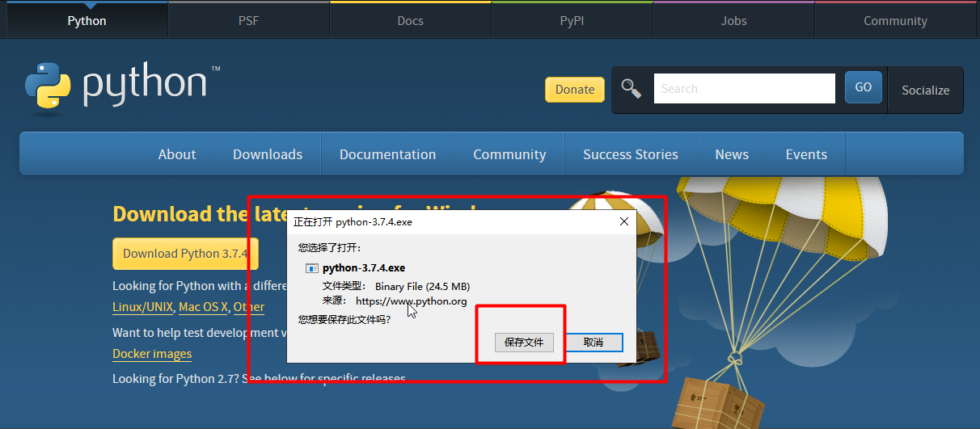This screenshot has height=429, width=980.
Task: Open the Success Stories menu
Action: tap(631, 154)
